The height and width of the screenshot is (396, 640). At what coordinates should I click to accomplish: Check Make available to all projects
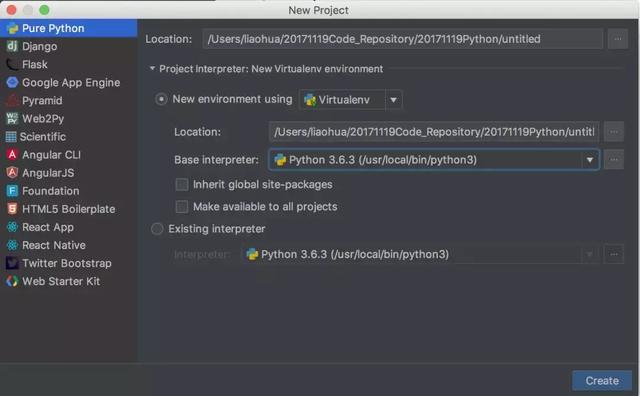pos(182,207)
